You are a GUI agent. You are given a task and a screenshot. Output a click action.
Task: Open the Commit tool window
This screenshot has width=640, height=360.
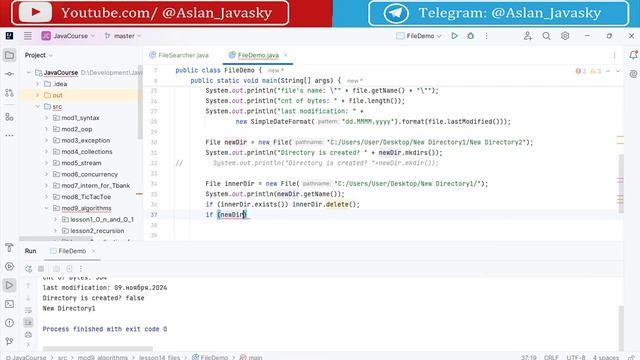pos(9,74)
